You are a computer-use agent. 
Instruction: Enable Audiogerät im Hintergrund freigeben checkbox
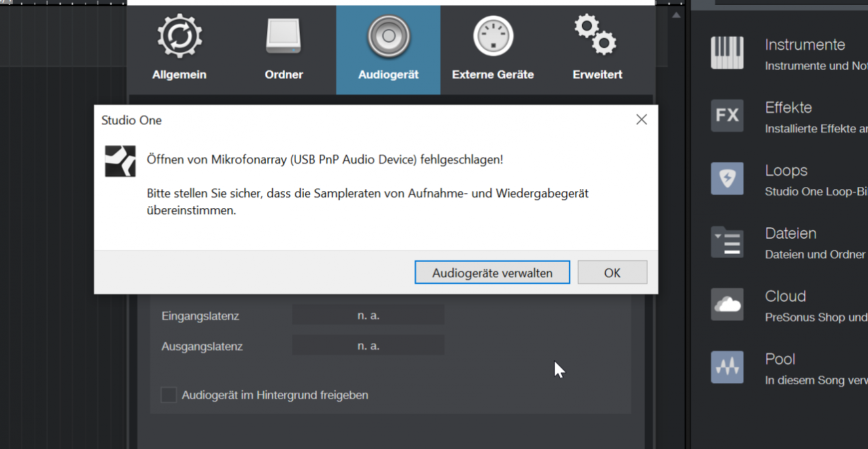169,395
